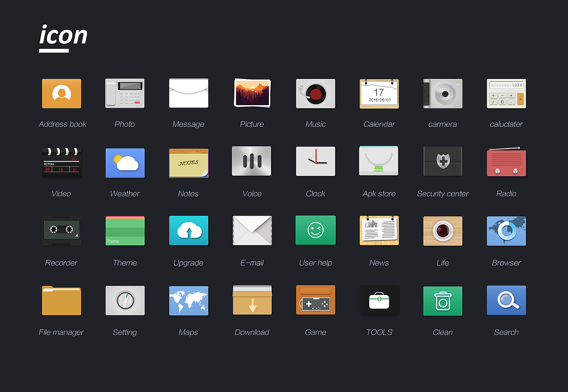This screenshot has width=568, height=392.
Task: Open the Weather cloud icon
Action: tap(125, 163)
